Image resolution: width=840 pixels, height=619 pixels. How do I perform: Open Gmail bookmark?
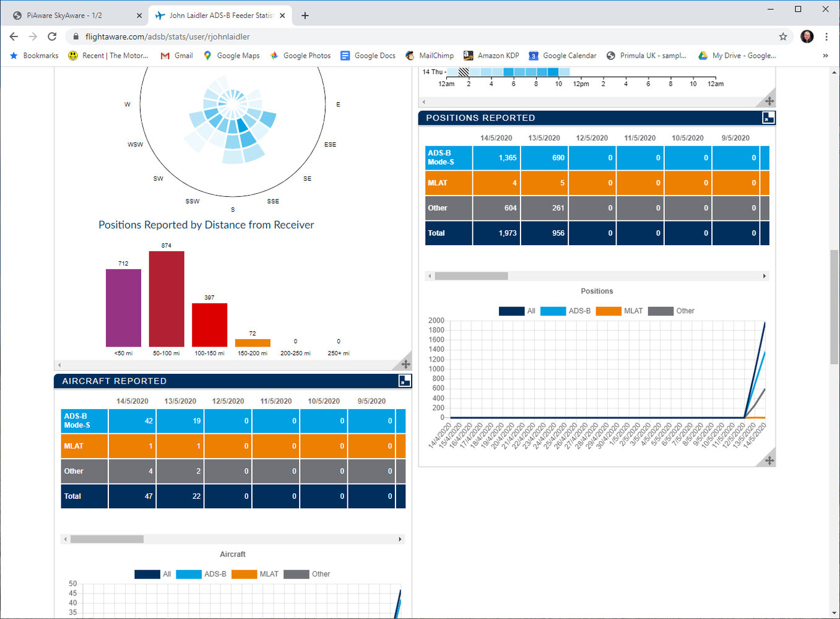click(176, 56)
